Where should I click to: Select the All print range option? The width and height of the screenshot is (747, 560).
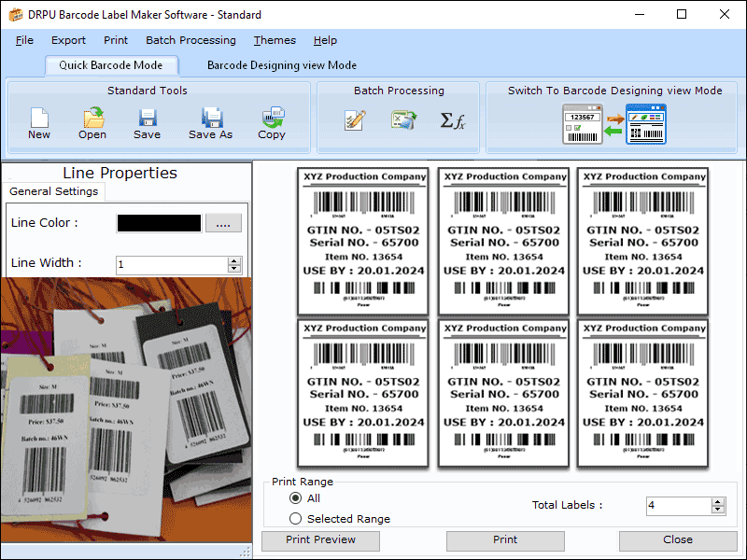coord(295,498)
